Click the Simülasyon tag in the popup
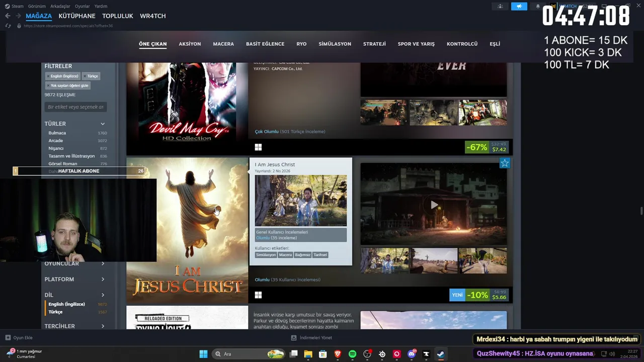644x362 pixels. pyautogui.click(x=266, y=255)
